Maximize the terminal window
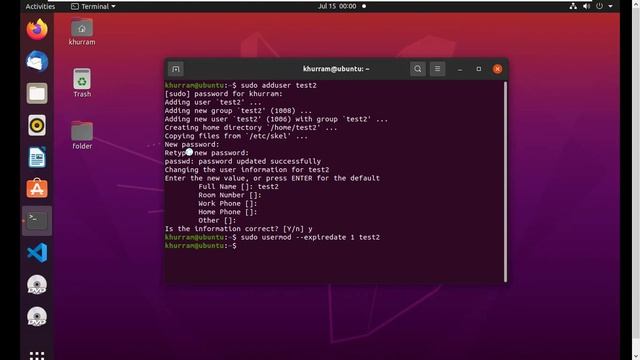This screenshot has height=360, width=640. 479,69
